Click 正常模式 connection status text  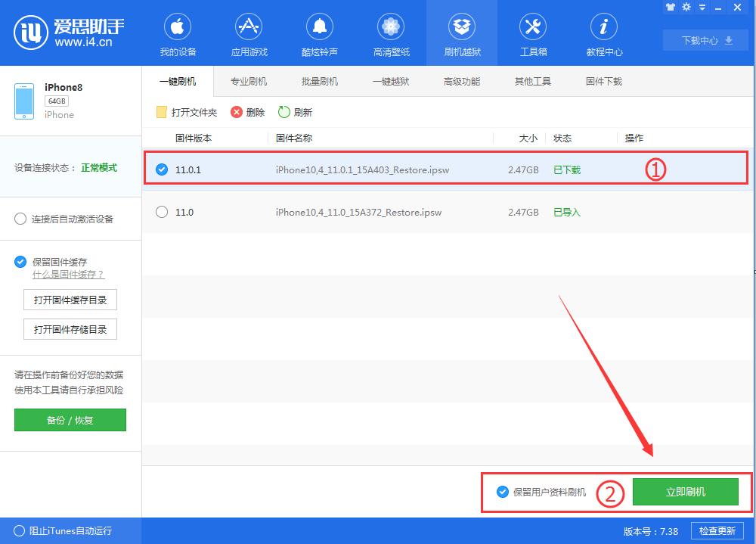pos(99,167)
